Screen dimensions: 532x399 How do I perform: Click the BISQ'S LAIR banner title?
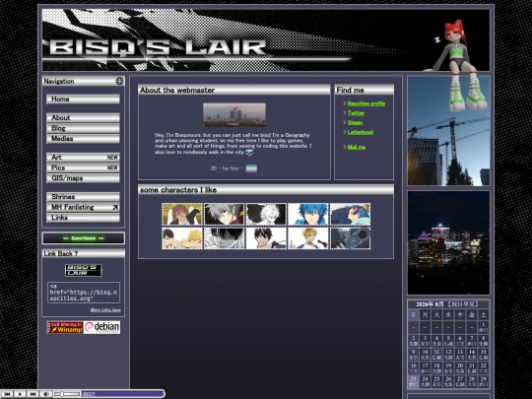tap(158, 47)
